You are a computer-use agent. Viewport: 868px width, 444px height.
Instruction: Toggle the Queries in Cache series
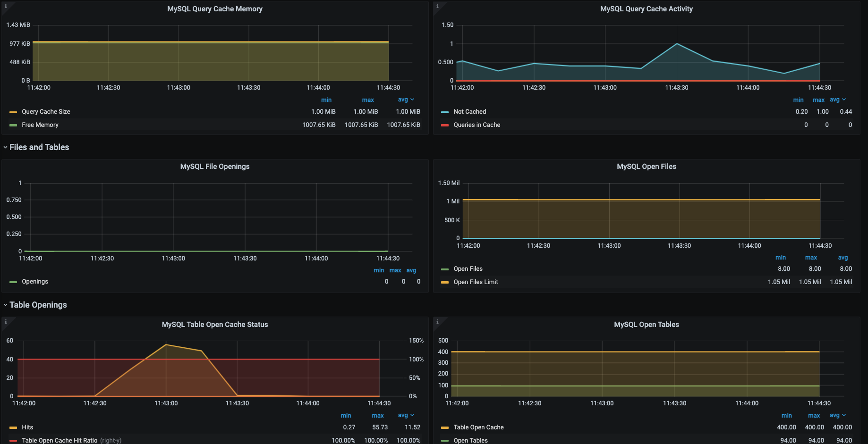477,125
